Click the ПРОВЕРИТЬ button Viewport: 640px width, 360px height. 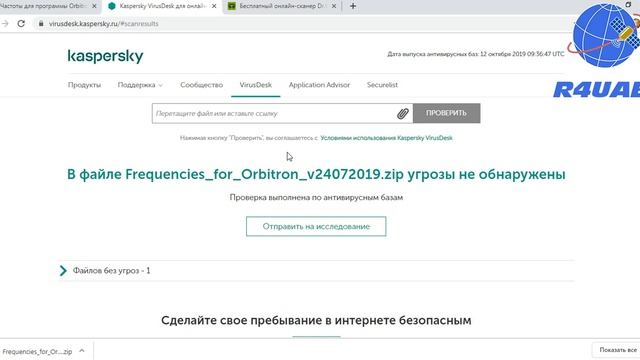pos(447,113)
